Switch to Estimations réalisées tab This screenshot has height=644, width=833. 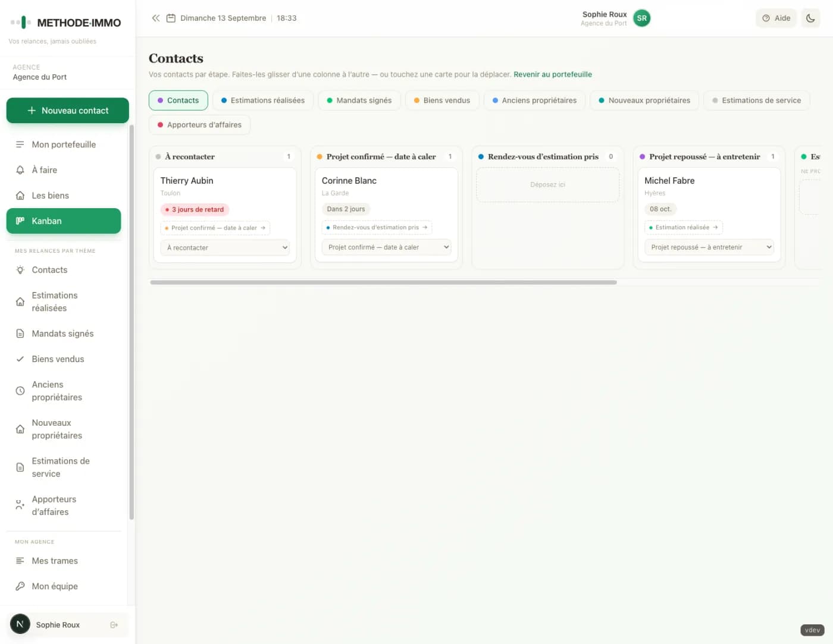(263, 100)
